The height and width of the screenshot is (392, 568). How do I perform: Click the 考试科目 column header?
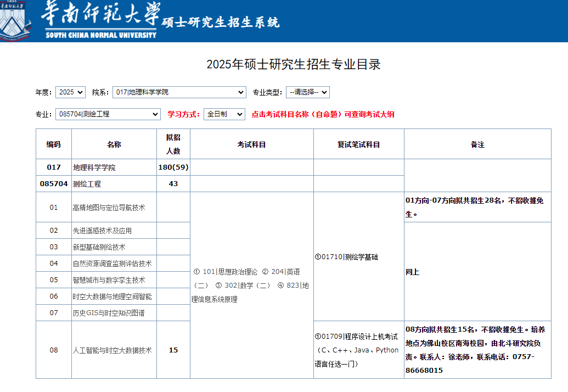coord(252,144)
